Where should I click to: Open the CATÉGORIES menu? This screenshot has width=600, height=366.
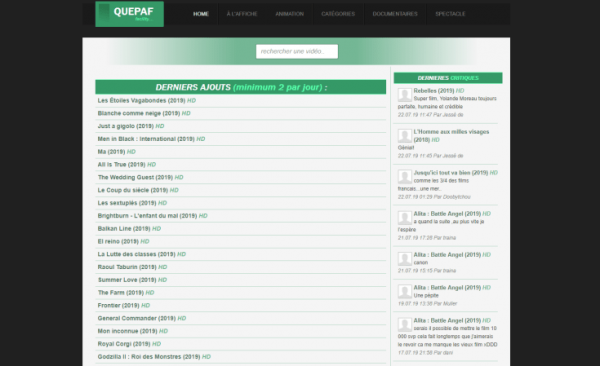(338, 14)
